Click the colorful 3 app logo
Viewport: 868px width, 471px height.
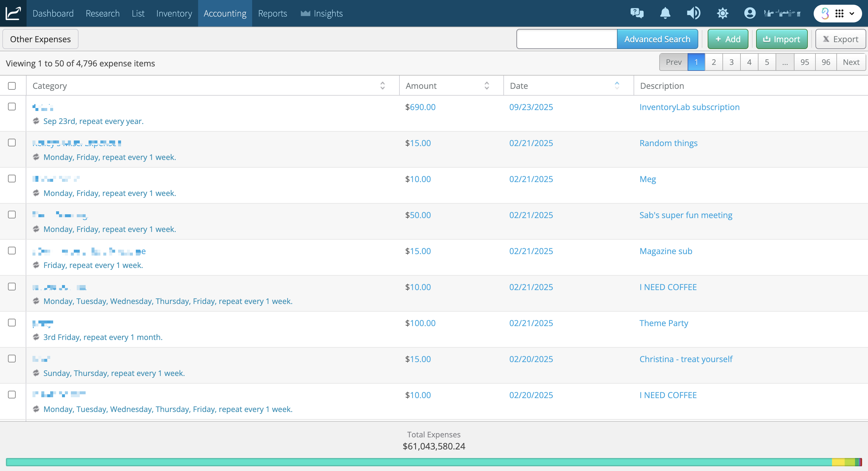[825, 13]
